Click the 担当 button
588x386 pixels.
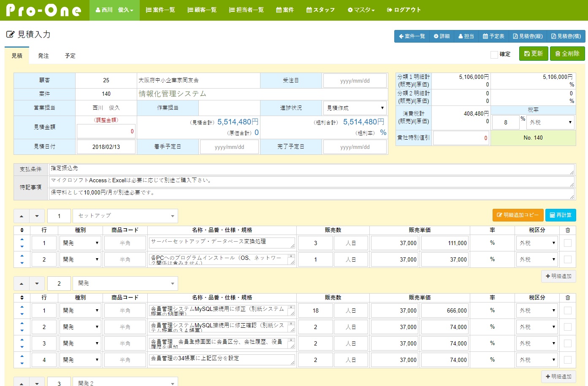click(x=466, y=36)
